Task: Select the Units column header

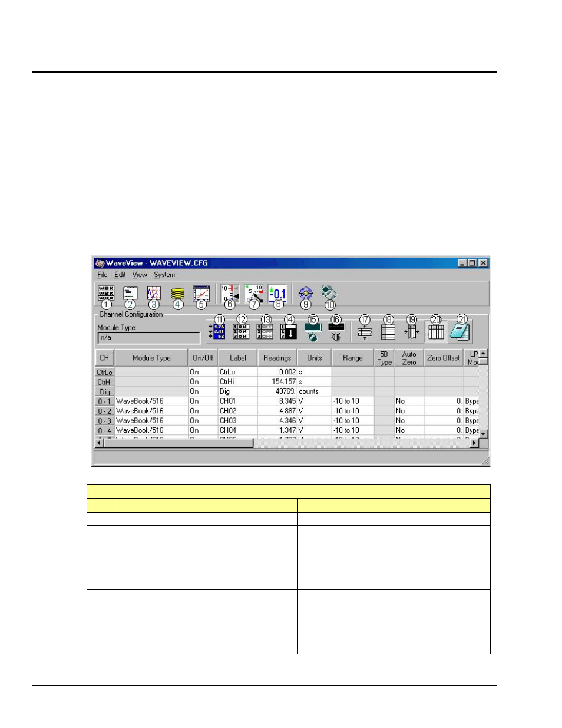Action: point(315,358)
